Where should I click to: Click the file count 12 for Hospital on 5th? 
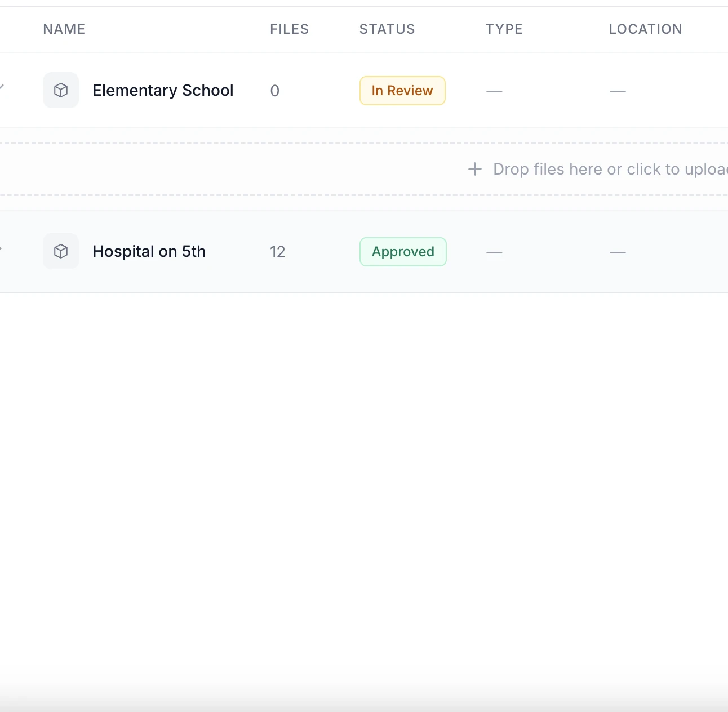pos(277,252)
